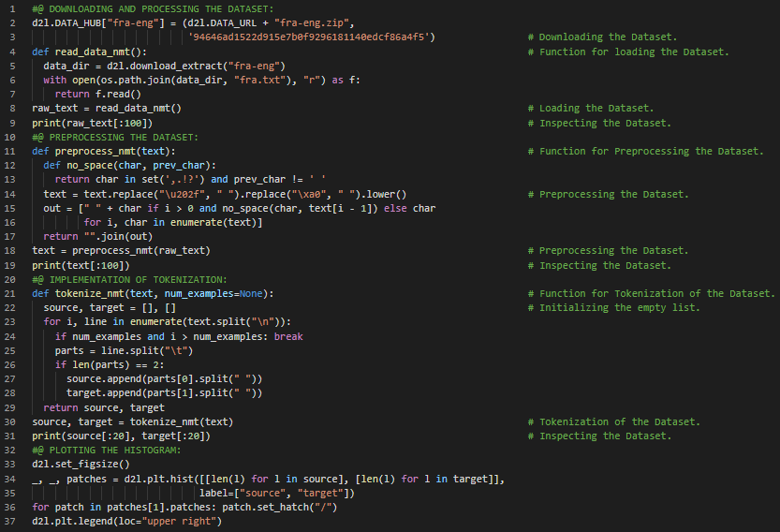Click line number 1 in the gutter
Image resolution: width=780 pixels, height=532 pixels.
[8, 8]
